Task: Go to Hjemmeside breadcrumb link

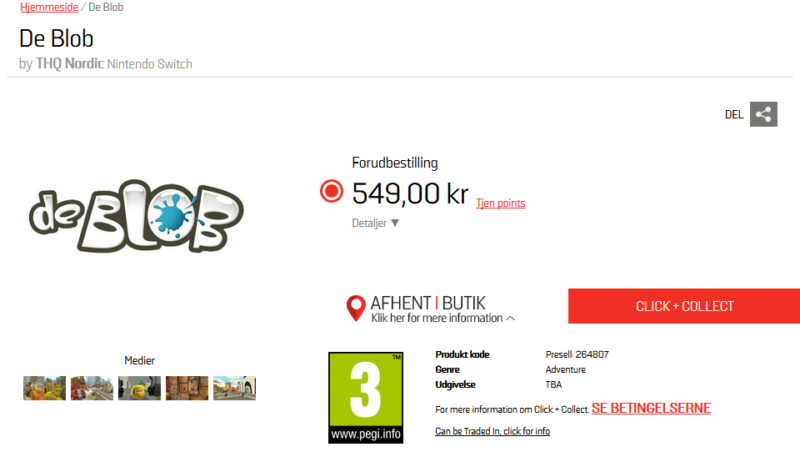Action: tap(49, 7)
